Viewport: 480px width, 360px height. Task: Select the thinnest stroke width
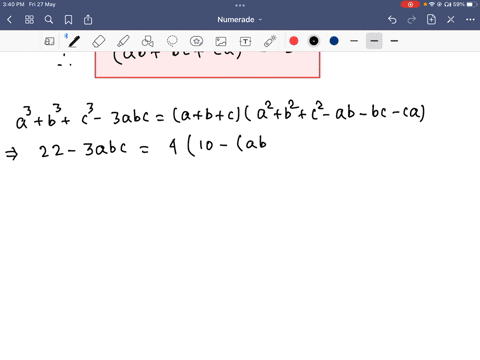tap(354, 41)
